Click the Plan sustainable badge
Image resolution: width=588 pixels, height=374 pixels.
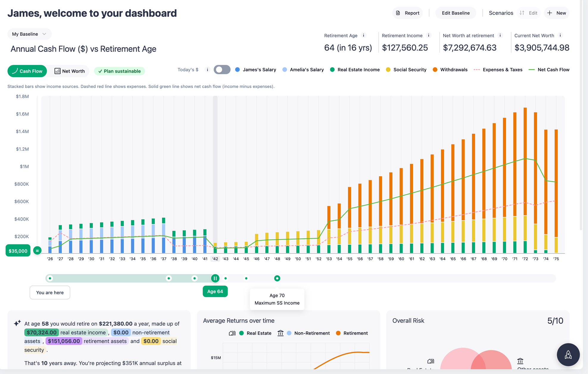(119, 71)
